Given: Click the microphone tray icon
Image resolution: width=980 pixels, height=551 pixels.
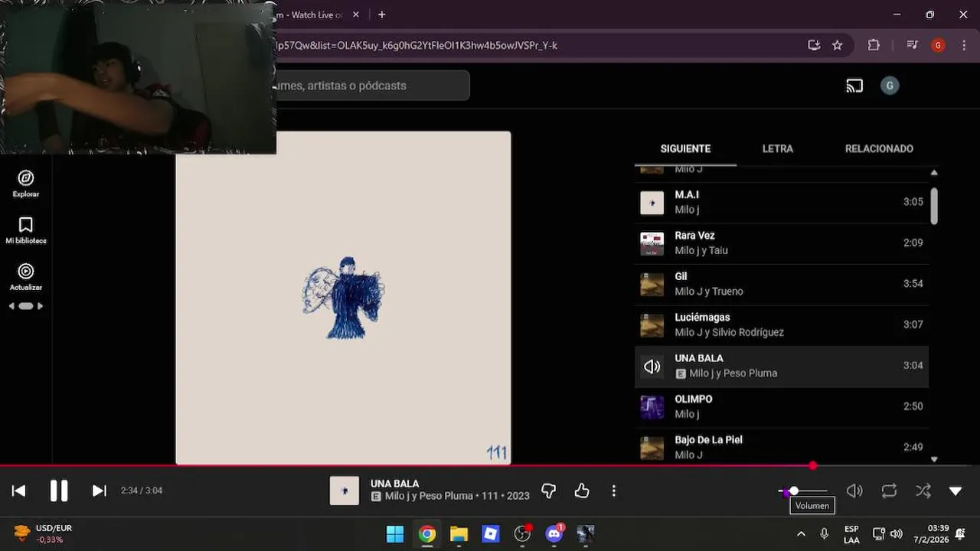Looking at the screenshot, I should coord(824,534).
